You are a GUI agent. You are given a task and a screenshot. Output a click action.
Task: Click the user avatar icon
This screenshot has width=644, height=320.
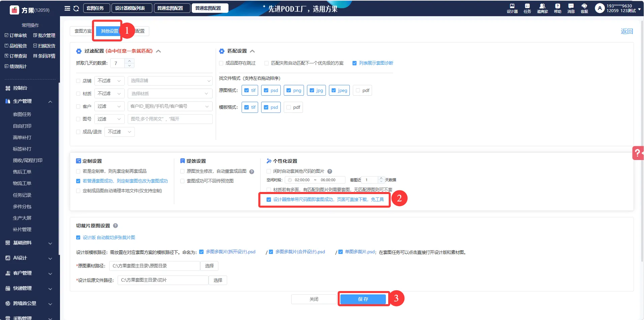tap(600, 8)
